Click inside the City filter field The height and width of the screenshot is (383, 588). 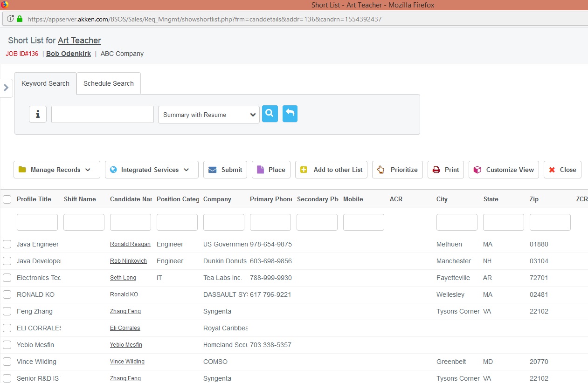[457, 222]
